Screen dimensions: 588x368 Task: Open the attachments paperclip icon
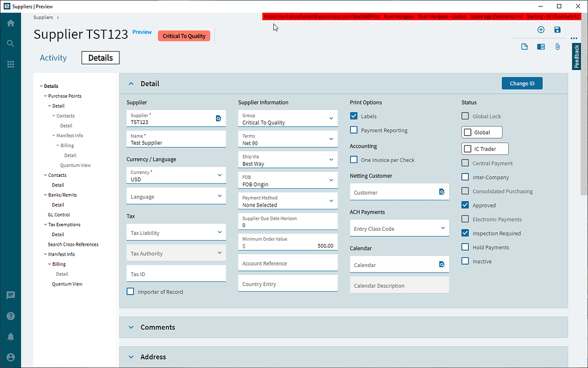pos(557,47)
